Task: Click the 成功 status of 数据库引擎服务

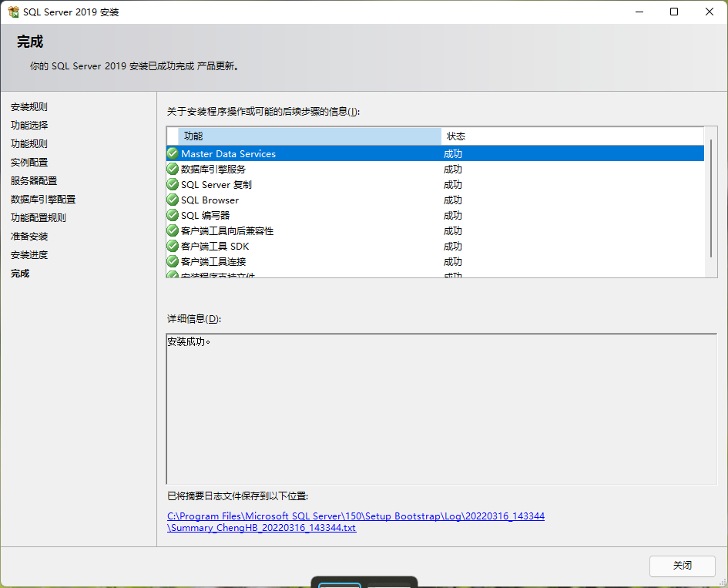Action: [453, 169]
